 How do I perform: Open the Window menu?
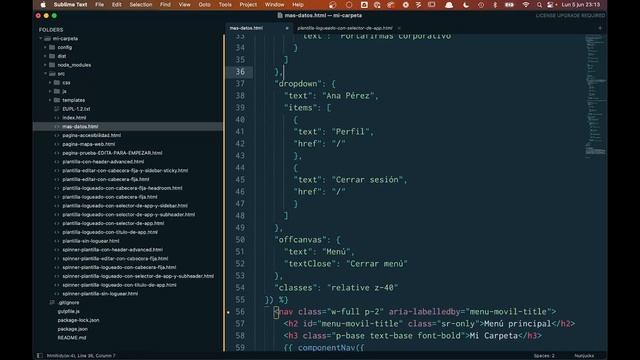tap(274, 5)
